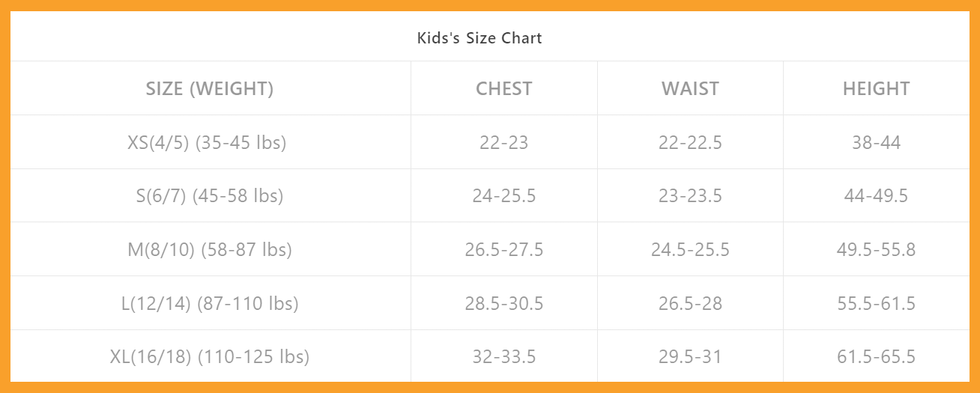980x393 pixels.
Task: Select the CHEST column header
Action: pos(504,89)
